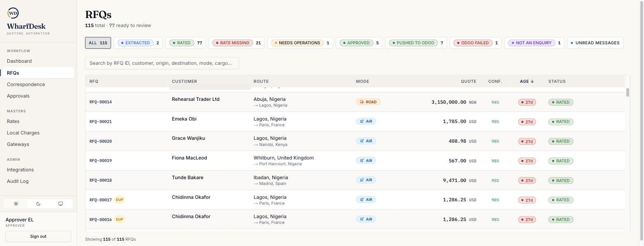Click AIR mode badge for RFQ-00016
This screenshot has height=246, width=644.
[366, 219]
